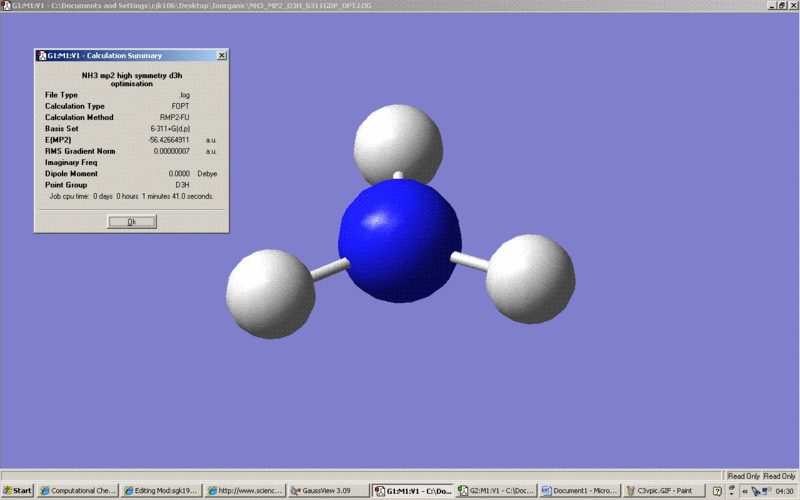Open the sciencedirect browser taskbar window
This screenshot has width=800, height=500.
tap(245, 491)
